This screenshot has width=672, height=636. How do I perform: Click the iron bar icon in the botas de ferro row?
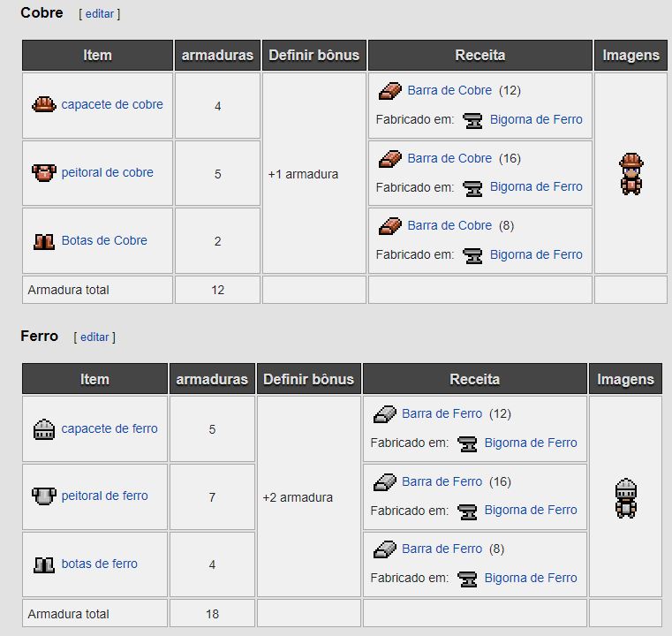pos(384,549)
